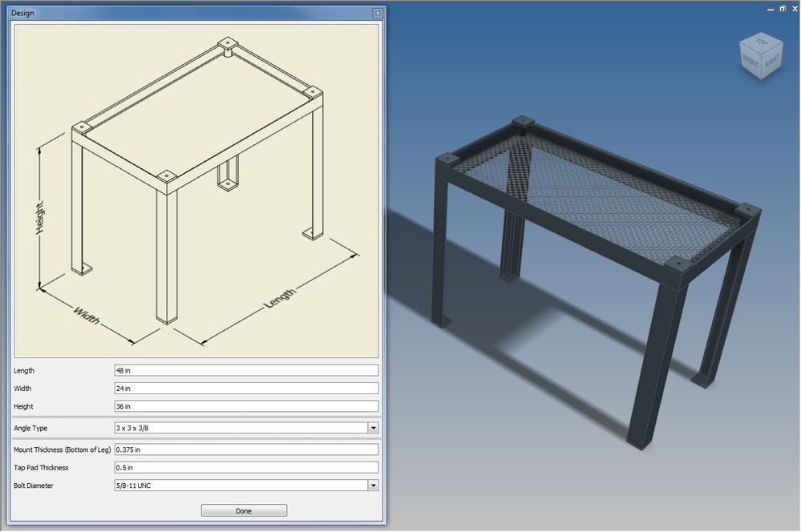Open the Bolt Diameter dropdown arrow
This screenshot has height=532, width=801.
(374, 486)
